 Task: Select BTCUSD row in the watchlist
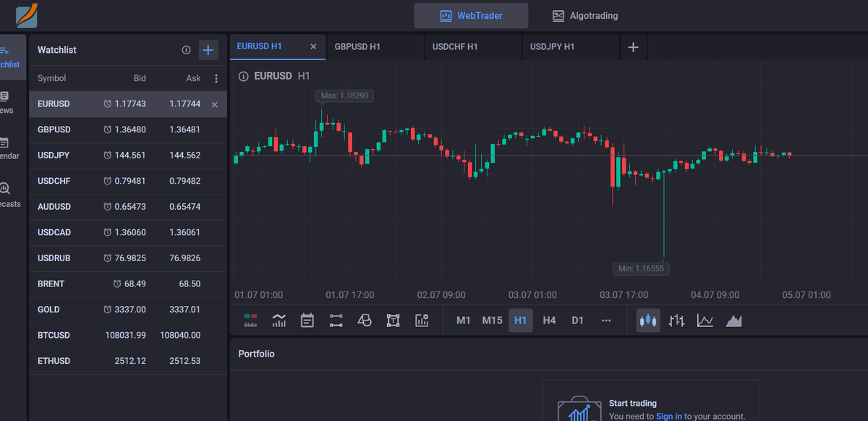pos(128,335)
